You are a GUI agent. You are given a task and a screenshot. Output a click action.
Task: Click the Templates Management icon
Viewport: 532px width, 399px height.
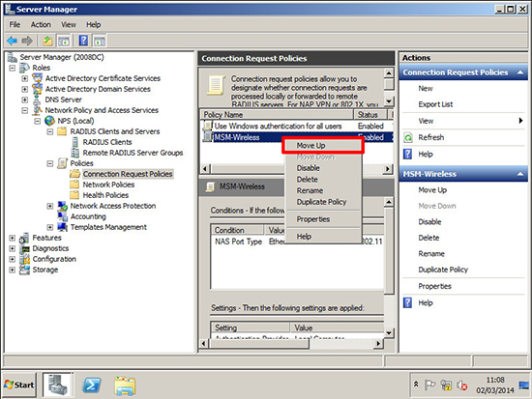pos(63,227)
